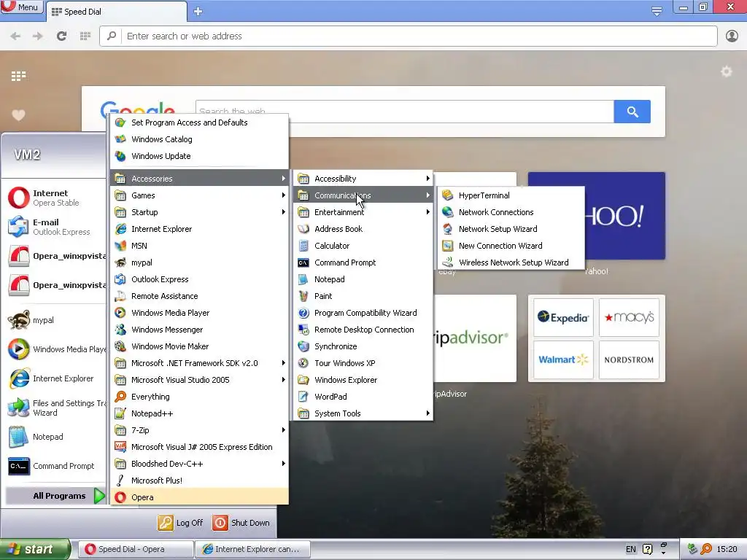Expand Microsoft Visual Studio 2005 submenu

tap(200, 379)
